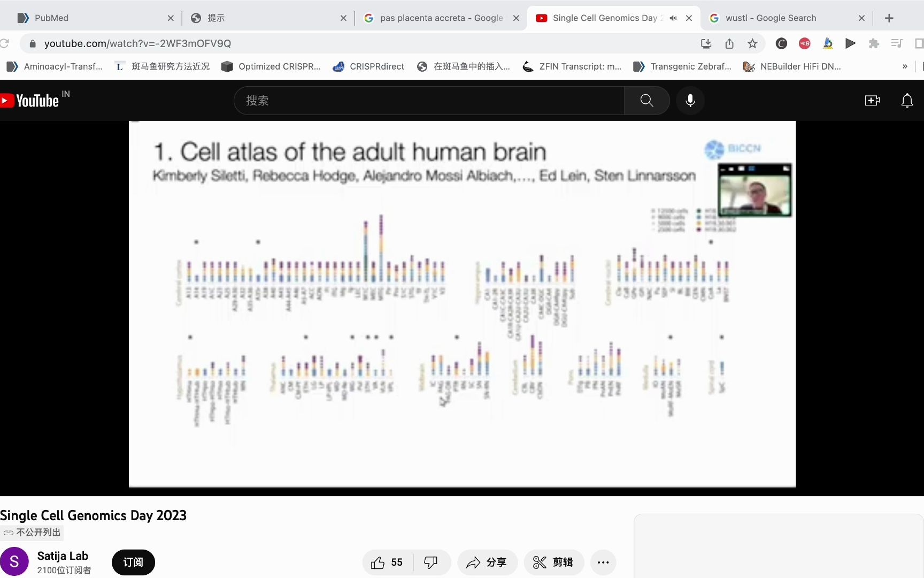Bookmark this page with the star icon

click(752, 43)
